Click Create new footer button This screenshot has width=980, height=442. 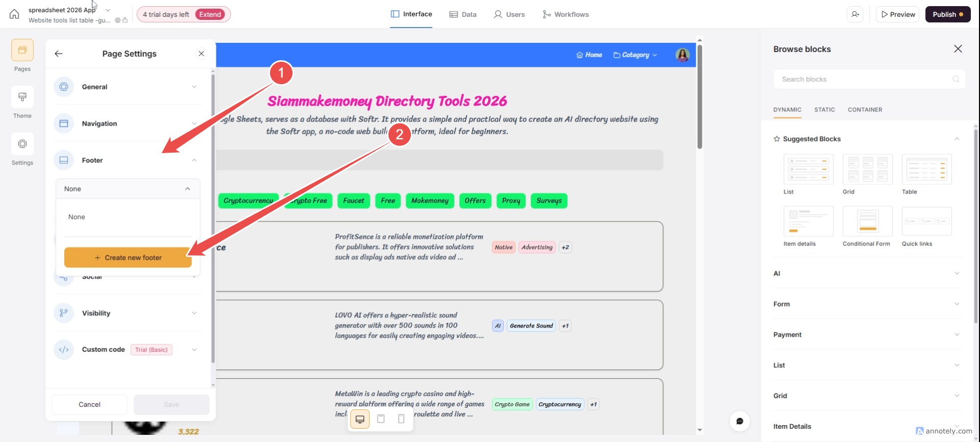pos(128,258)
